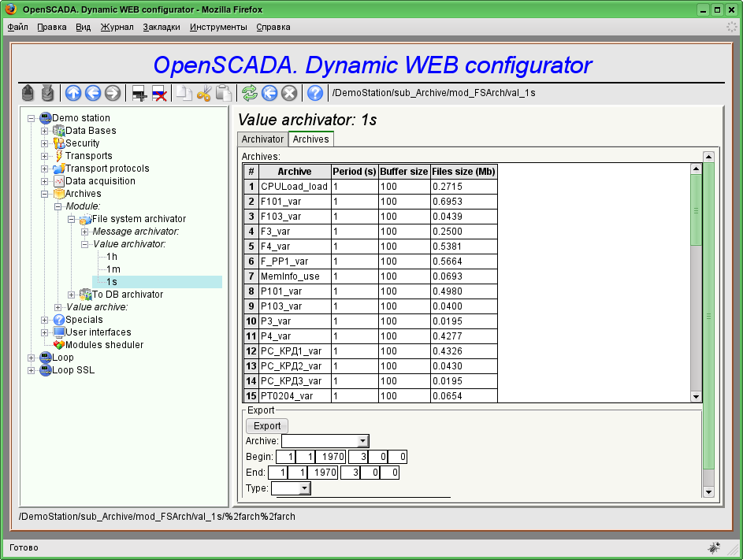Screen dimensions: 743x560
Task: Click the Data Bases tree icon
Action: point(59,130)
